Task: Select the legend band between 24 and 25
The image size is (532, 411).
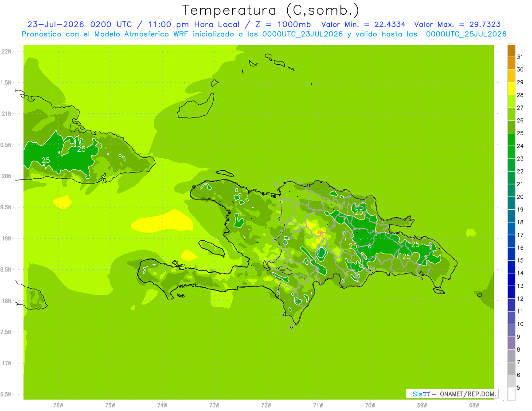Action: click(x=511, y=139)
